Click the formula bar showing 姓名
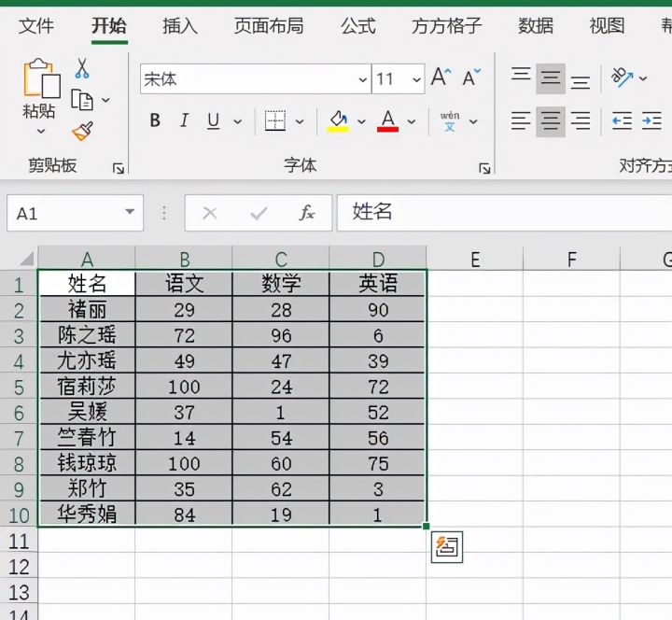 point(504,213)
